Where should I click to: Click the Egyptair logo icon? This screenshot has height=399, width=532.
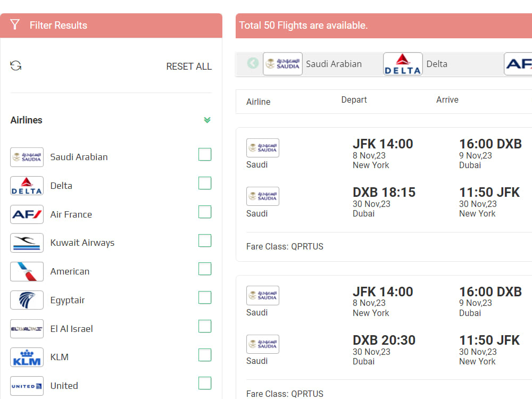point(27,300)
